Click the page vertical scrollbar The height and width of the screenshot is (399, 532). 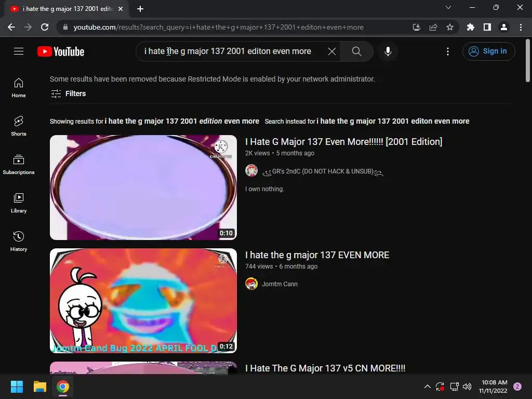tap(528, 61)
